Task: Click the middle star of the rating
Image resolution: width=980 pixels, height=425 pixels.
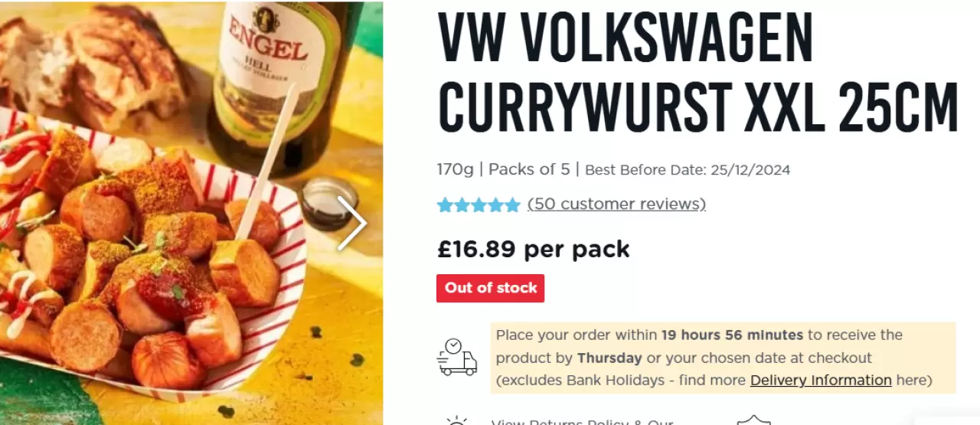Action: tap(479, 205)
